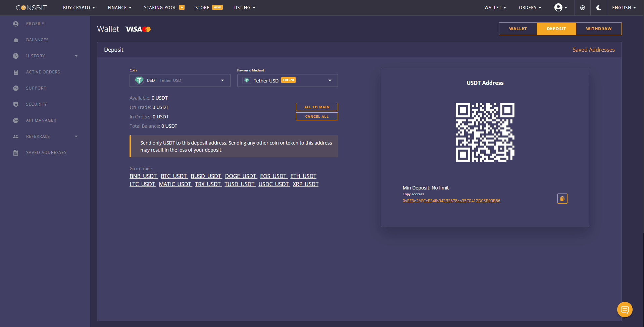Go to the EOS_USDT trading pair
The image size is (644, 327).
click(273, 176)
